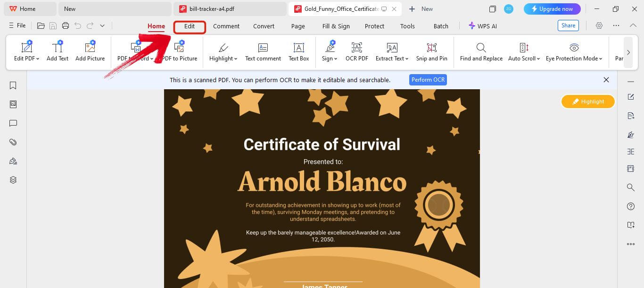644x288 pixels.
Task: Open WPS AI
Action: pyautogui.click(x=483, y=26)
